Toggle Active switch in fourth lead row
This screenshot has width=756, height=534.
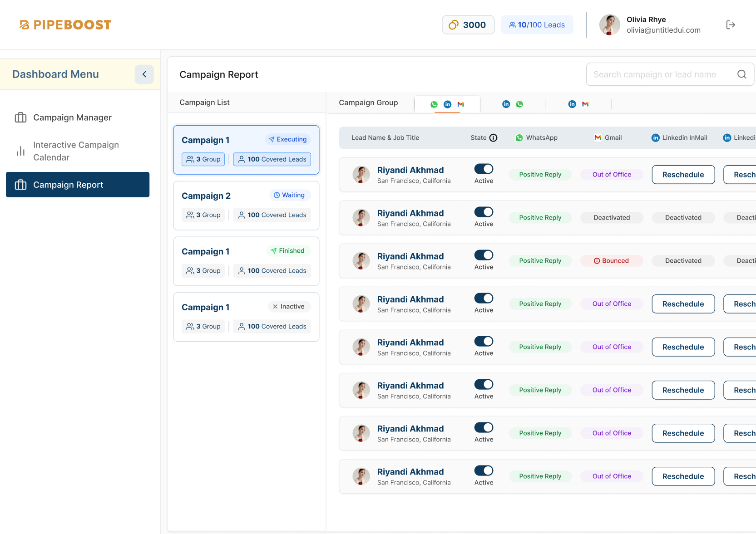pos(484,298)
